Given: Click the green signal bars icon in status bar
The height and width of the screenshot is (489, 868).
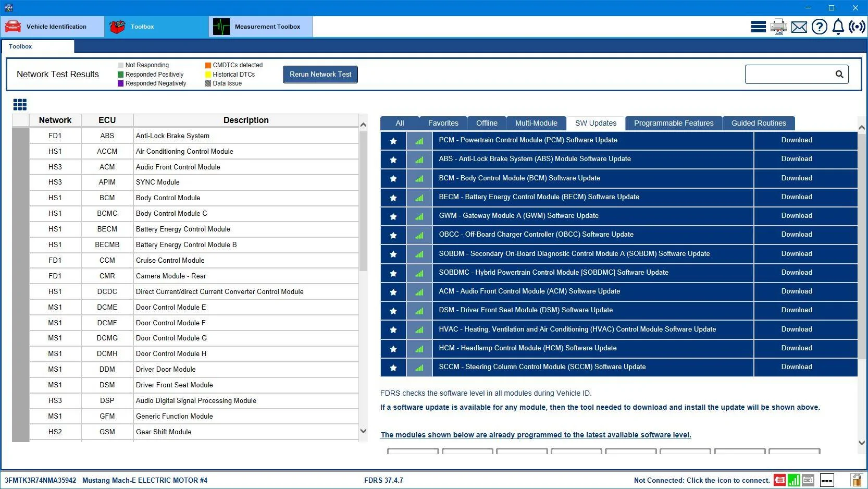Looking at the screenshot, I should tap(793, 480).
